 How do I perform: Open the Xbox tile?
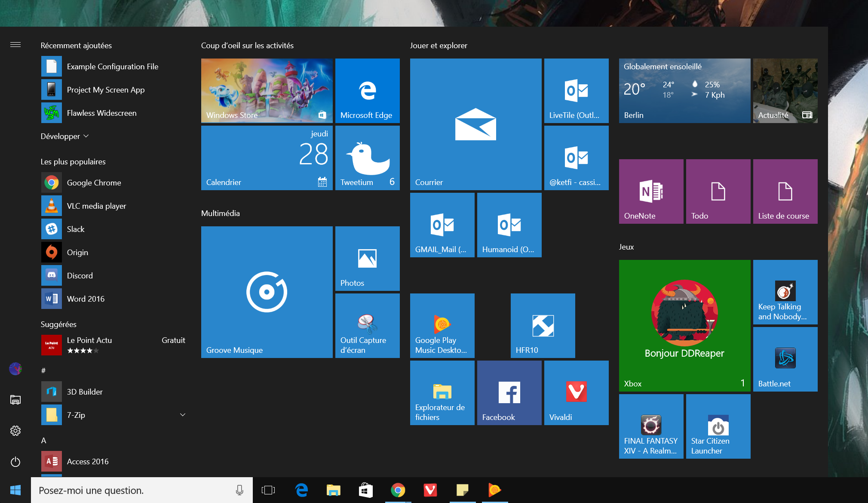(685, 326)
